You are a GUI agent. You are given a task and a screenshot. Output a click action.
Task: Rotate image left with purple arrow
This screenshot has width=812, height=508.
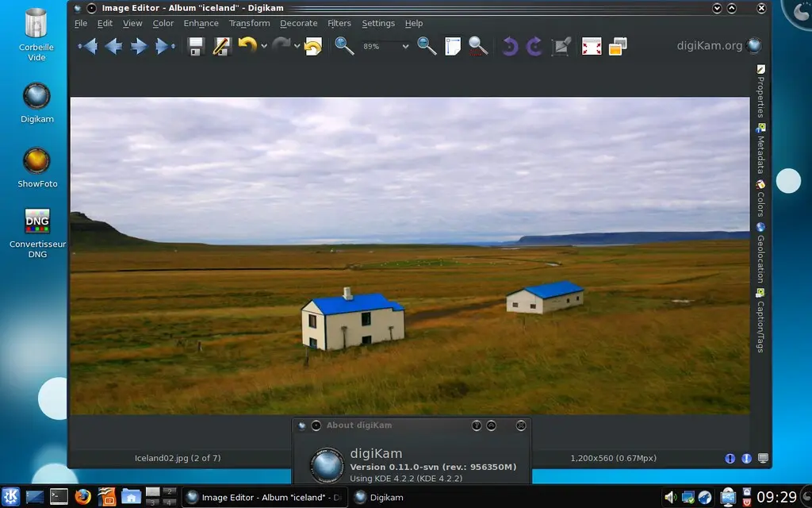(x=510, y=47)
